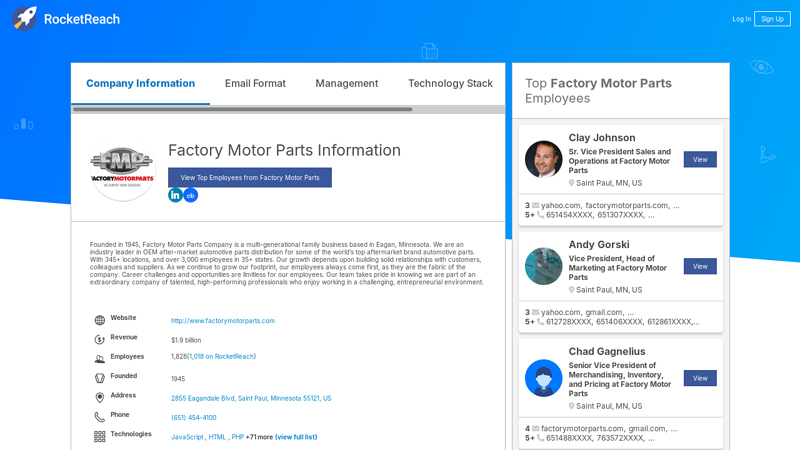Click the Address map pin icon
The height and width of the screenshot is (450, 800).
99,397
